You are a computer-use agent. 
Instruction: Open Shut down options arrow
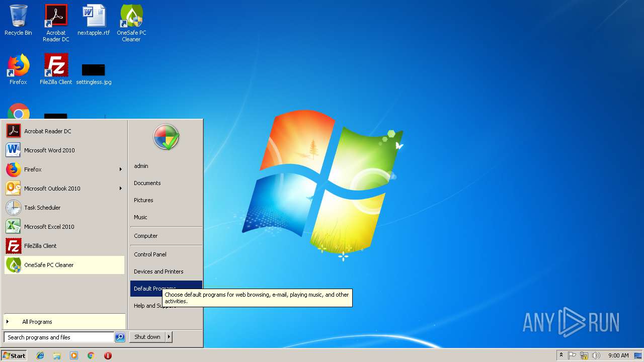tap(169, 337)
